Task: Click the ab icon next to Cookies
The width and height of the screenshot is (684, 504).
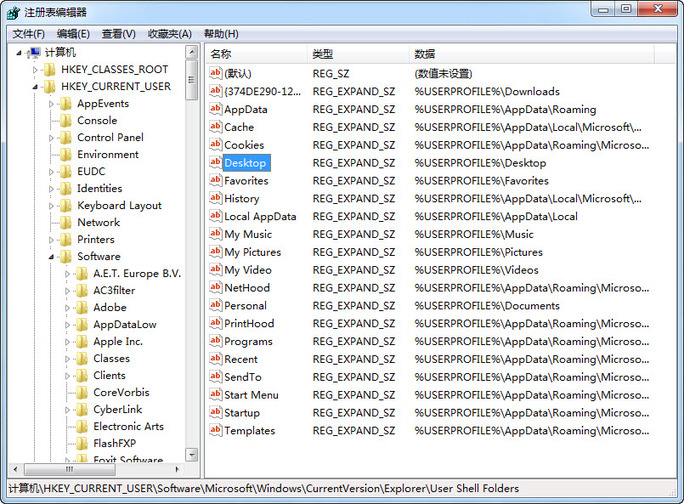Action: tap(215, 144)
